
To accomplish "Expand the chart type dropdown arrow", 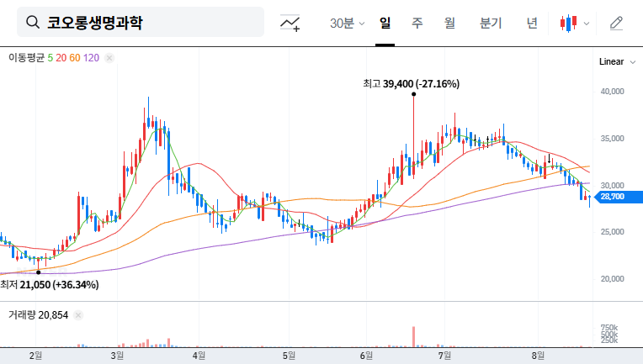I will [587, 24].
